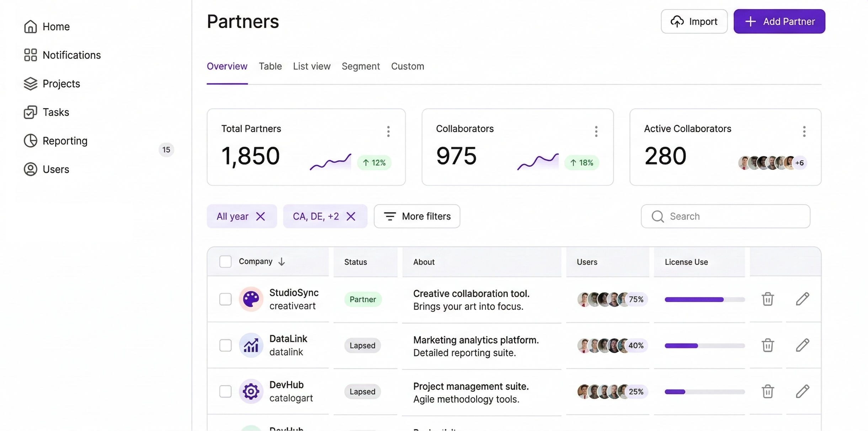Open the Segment view tab
The height and width of the screenshot is (431, 868).
click(x=361, y=66)
